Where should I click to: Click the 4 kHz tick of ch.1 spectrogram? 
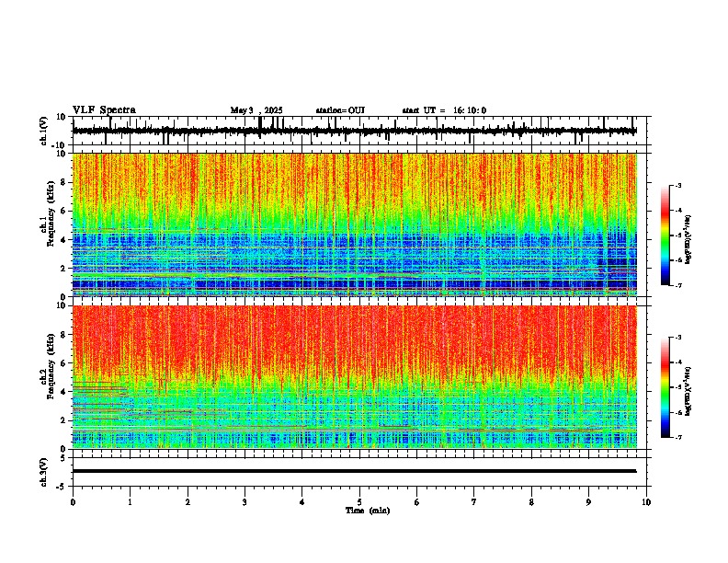click(x=63, y=240)
